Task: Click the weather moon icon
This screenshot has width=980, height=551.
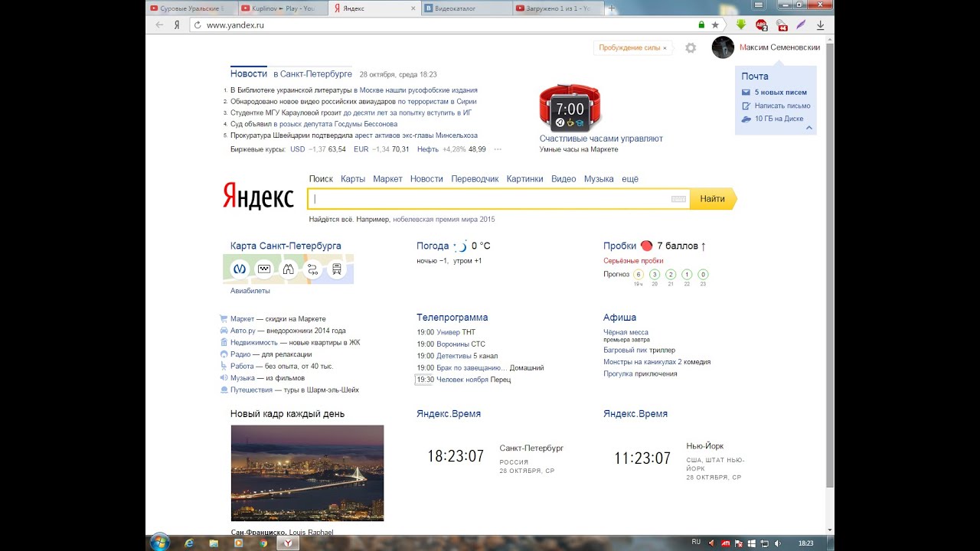Action: (x=461, y=246)
